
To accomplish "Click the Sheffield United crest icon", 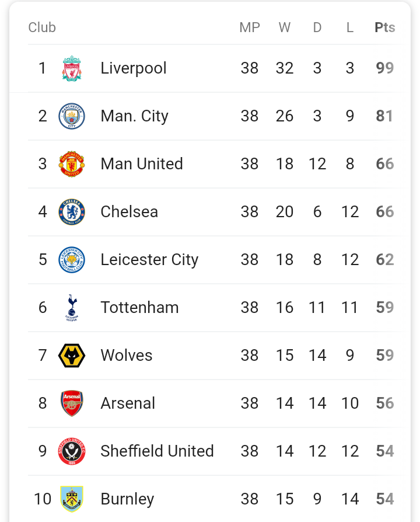I will click(x=72, y=451).
